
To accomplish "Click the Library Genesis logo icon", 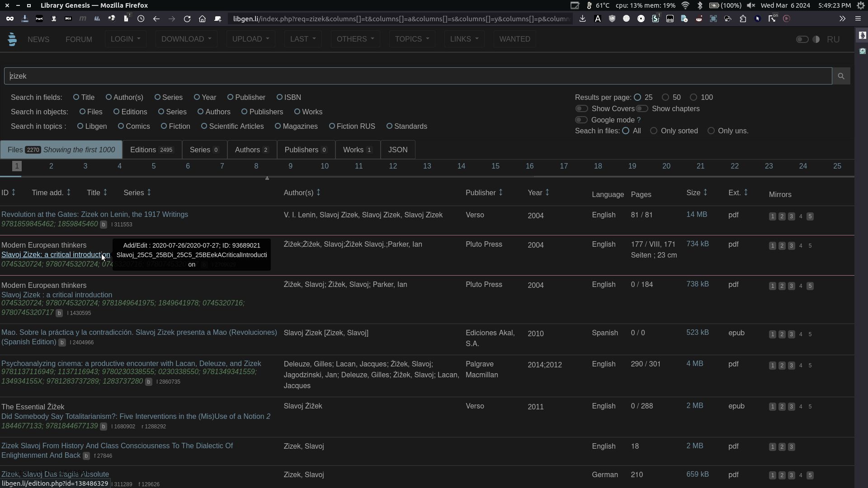I will pyautogui.click(x=12, y=39).
